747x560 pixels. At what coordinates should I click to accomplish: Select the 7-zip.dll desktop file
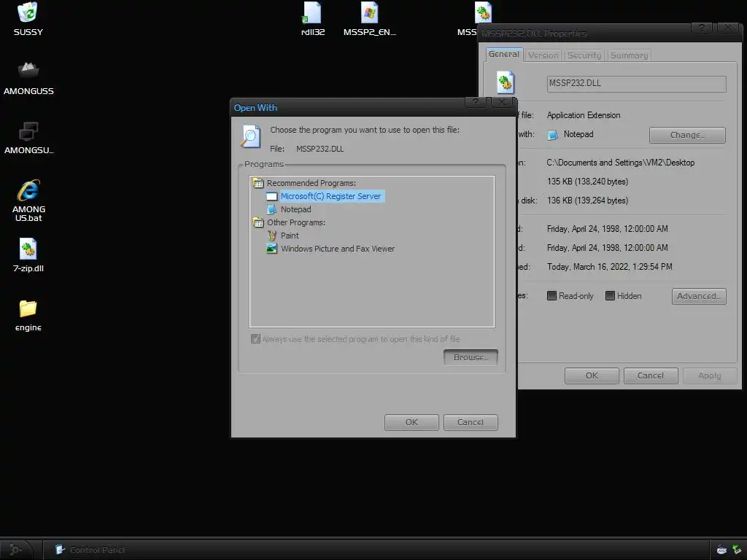click(x=28, y=249)
